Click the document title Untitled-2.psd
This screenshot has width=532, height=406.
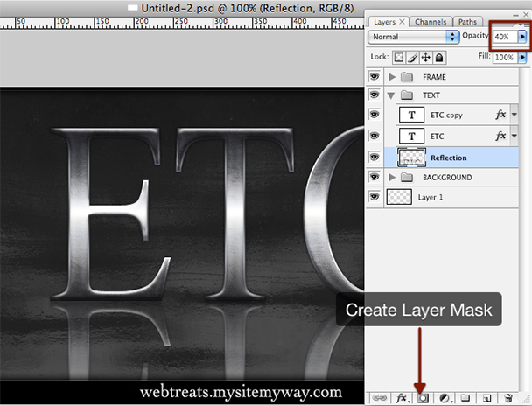178,8
